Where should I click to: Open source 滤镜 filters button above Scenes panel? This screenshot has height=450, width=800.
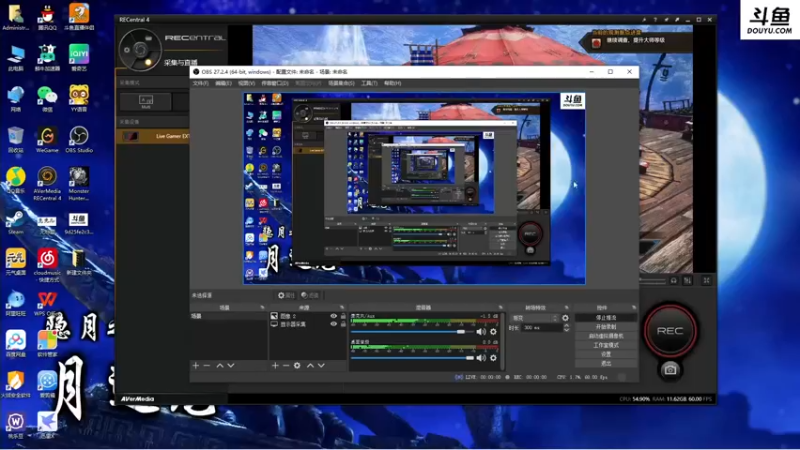[x=310, y=295]
